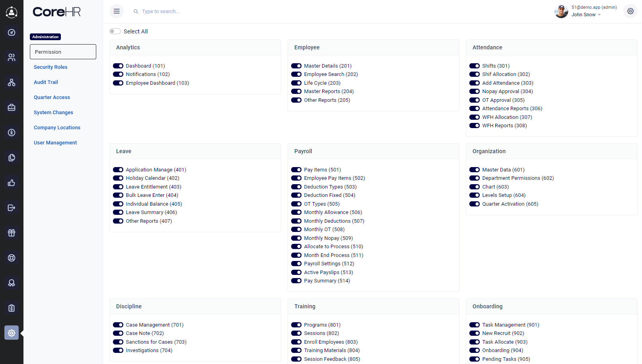Turn off Pay Items (501) toggle
The image size is (642, 364).
coord(296,170)
